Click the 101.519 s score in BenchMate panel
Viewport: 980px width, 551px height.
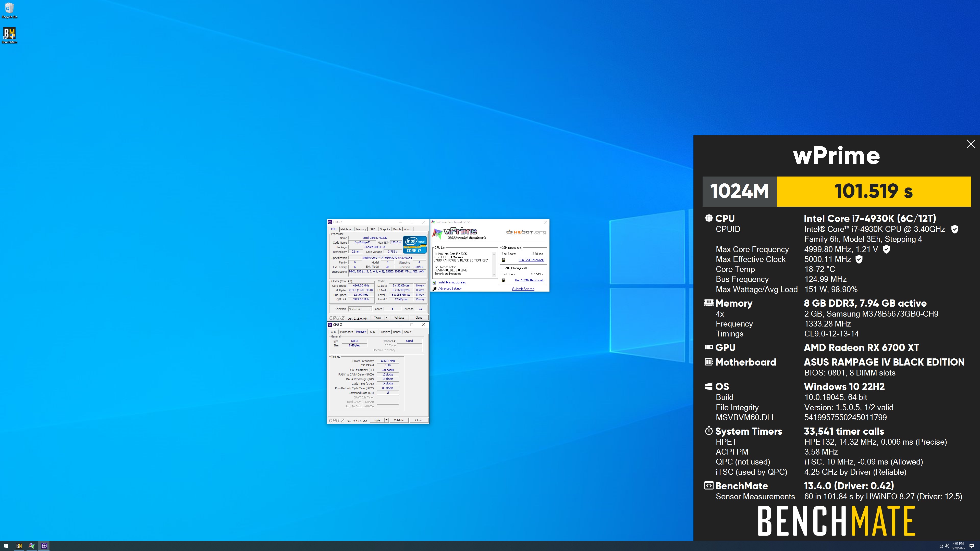[x=874, y=191]
